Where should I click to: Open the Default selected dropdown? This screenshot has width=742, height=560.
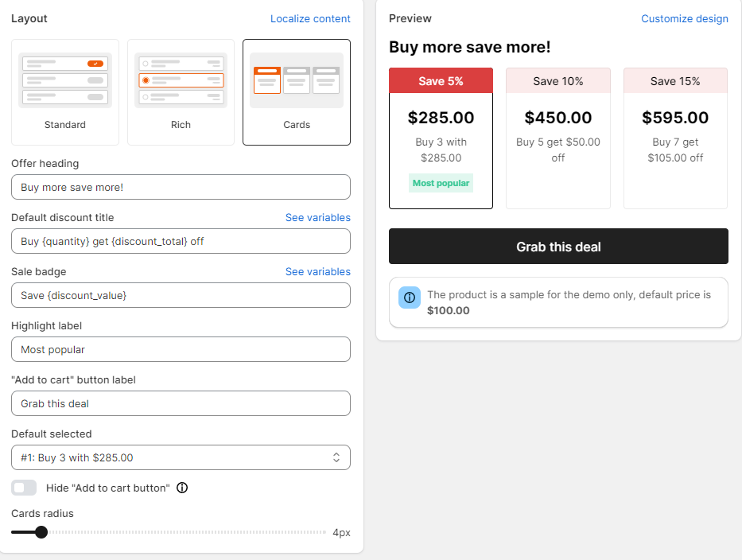(x=181, y=457)
